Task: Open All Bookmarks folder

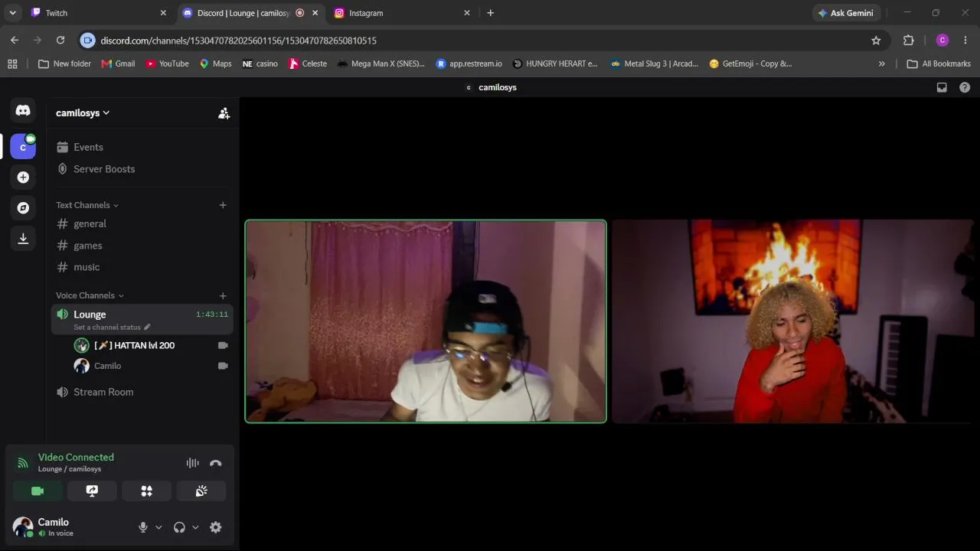Action: point(939,64)
